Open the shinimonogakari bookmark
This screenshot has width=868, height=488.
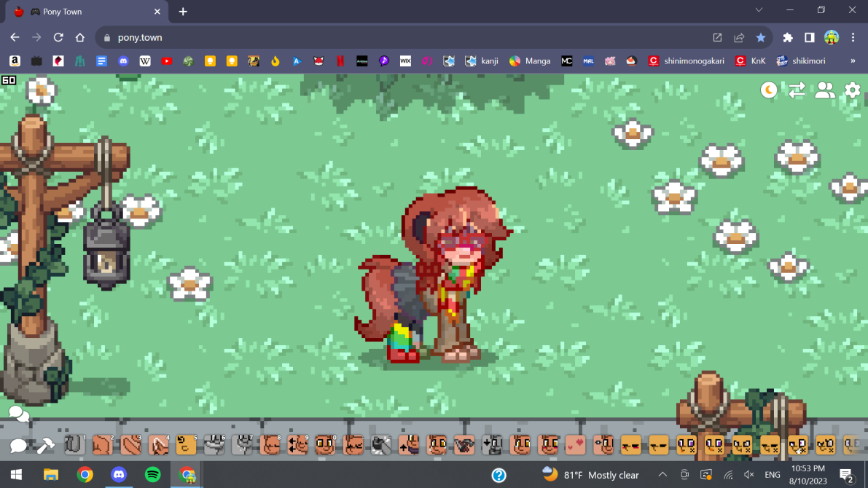click(x=686, y=61)
